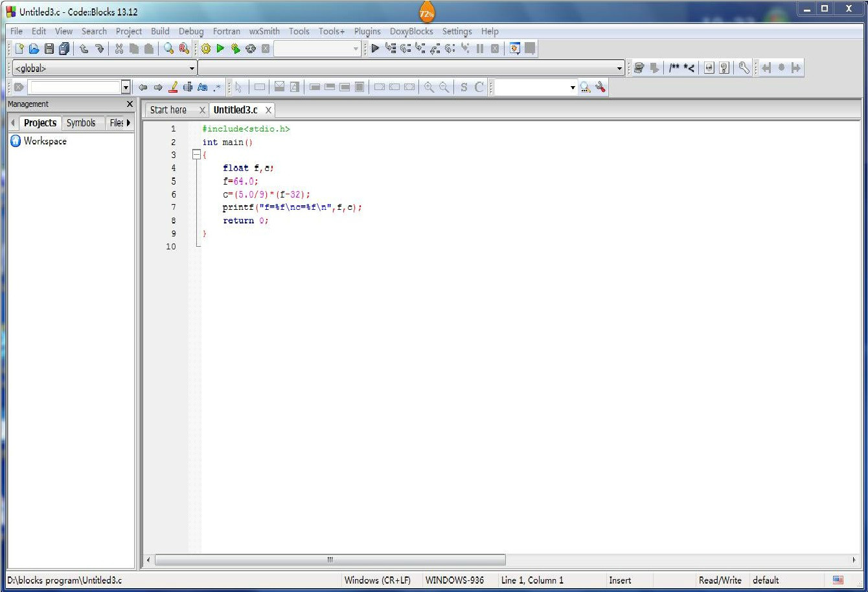Toggle highlight of search matches

point(173,87)
